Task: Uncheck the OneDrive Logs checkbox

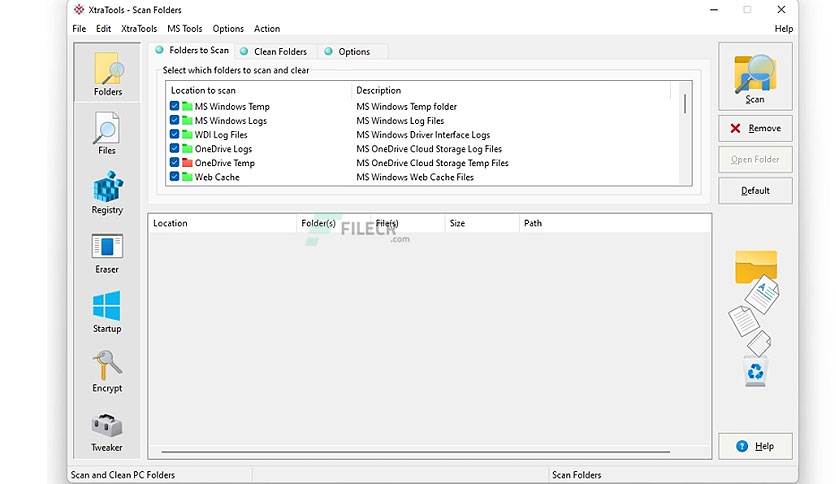Action: click(x=174, y=149)
